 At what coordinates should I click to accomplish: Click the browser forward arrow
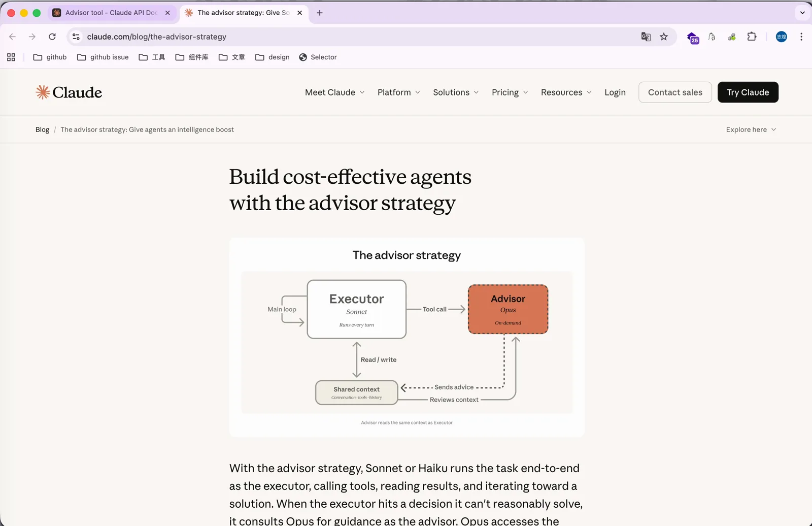click(x=32, y=37)
